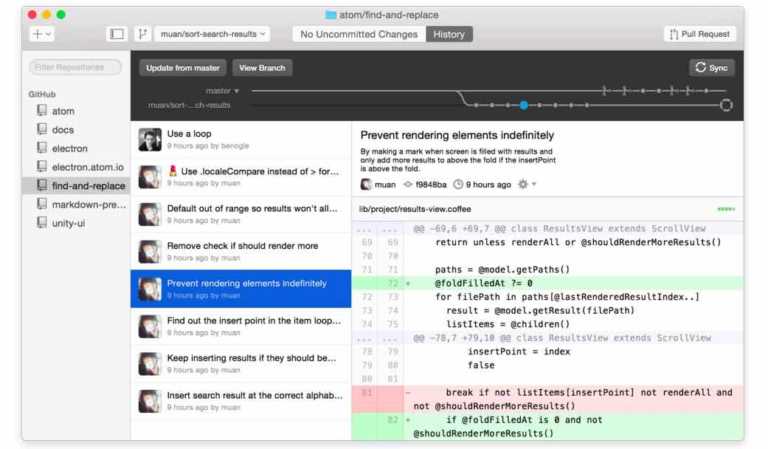
Task: Click benogle's avatar on 'Use a loop' commit
Action: pos(149,140)
